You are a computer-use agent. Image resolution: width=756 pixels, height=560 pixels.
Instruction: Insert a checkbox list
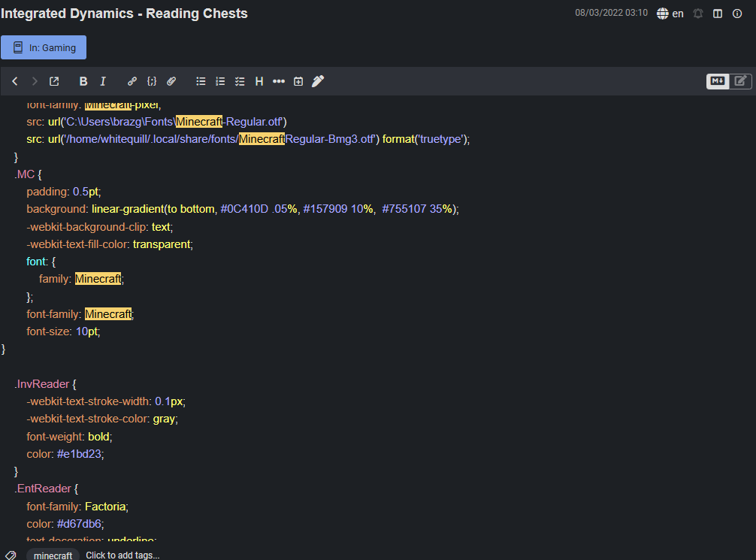(240, 81)
